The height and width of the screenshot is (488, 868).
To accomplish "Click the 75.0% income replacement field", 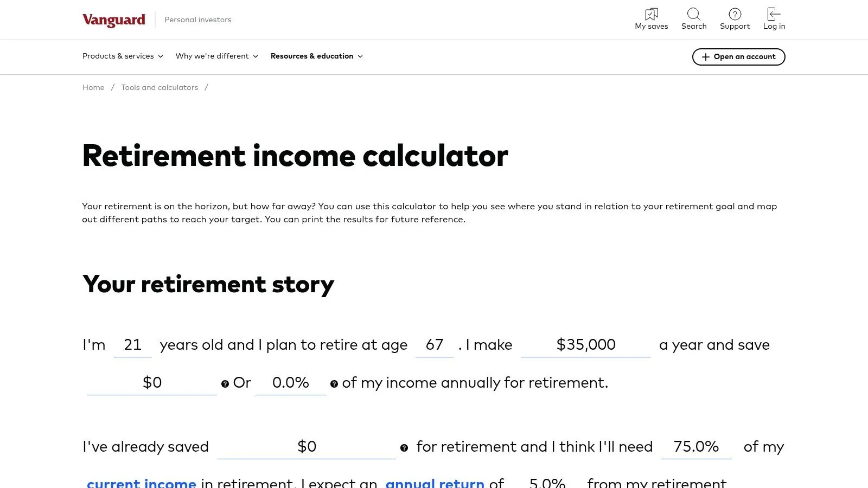I will (x=696, y=447).
